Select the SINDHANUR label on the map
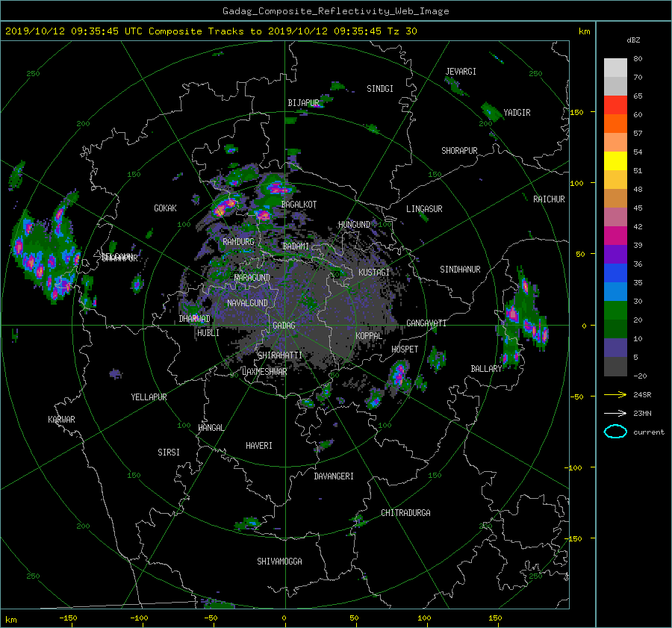The image size is (672, 628). pyautogui.click(x=460, y=270)
